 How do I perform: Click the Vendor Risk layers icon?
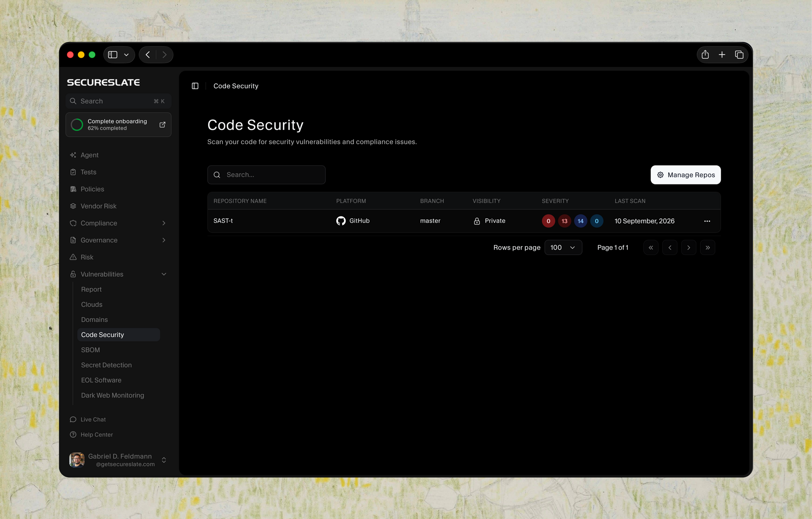pos(73,206)
